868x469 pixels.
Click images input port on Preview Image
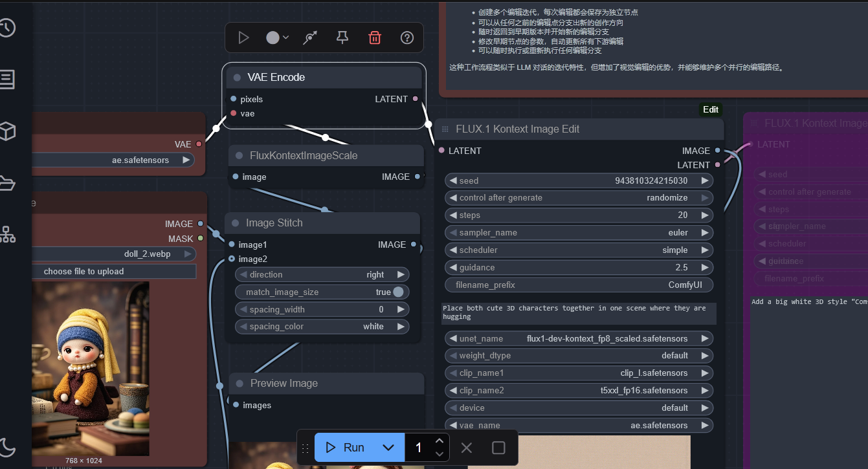click(x=236, y=405)
